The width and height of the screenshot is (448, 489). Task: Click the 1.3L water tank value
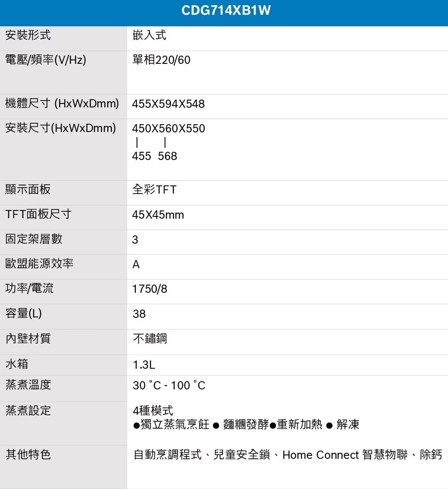[x=144, y=364]
